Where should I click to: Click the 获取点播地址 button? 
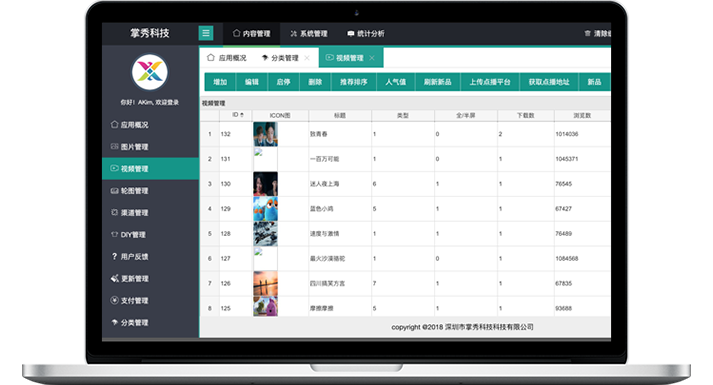tap(549, 82)
